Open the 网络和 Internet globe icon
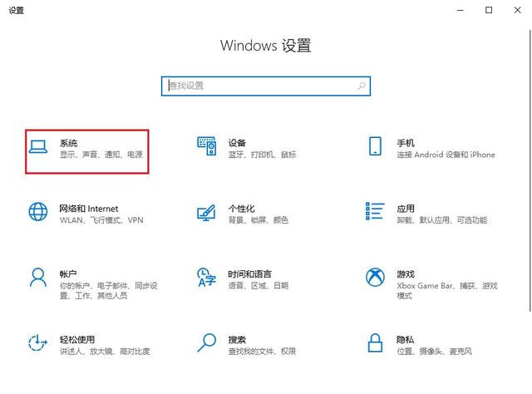The image size is (532, 394). (38, 212)
